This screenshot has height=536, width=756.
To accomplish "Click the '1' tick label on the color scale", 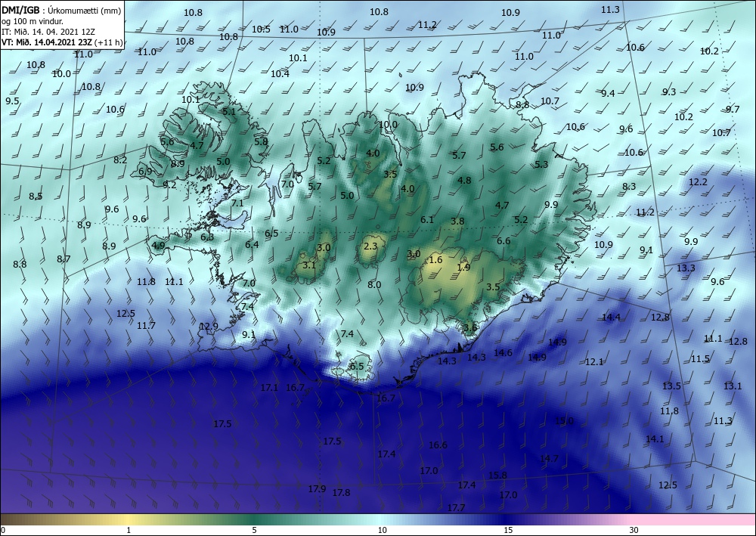I will [129, 530].
